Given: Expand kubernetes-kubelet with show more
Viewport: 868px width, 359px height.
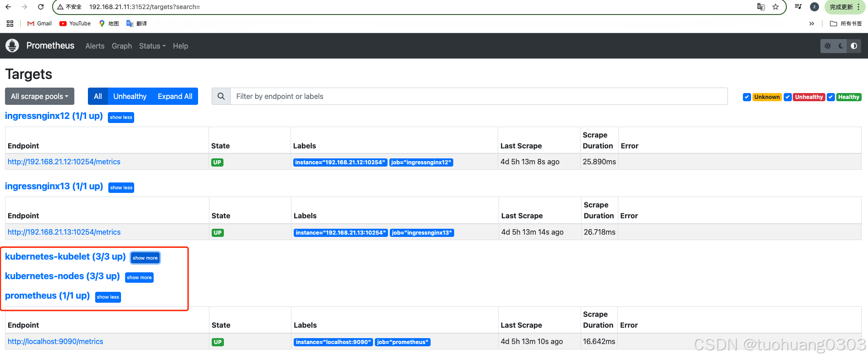Looking at the screenshot, I should coord(145,258).
